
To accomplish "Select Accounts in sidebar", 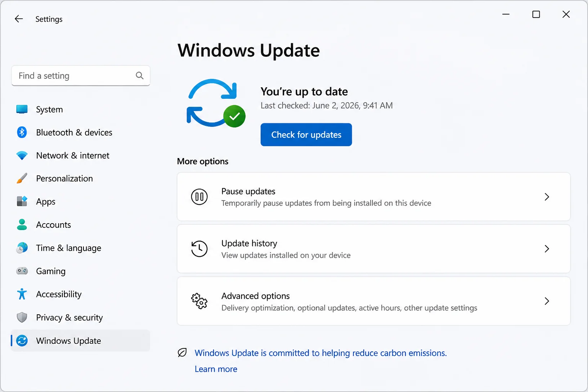I will click(x=81, y=225).
